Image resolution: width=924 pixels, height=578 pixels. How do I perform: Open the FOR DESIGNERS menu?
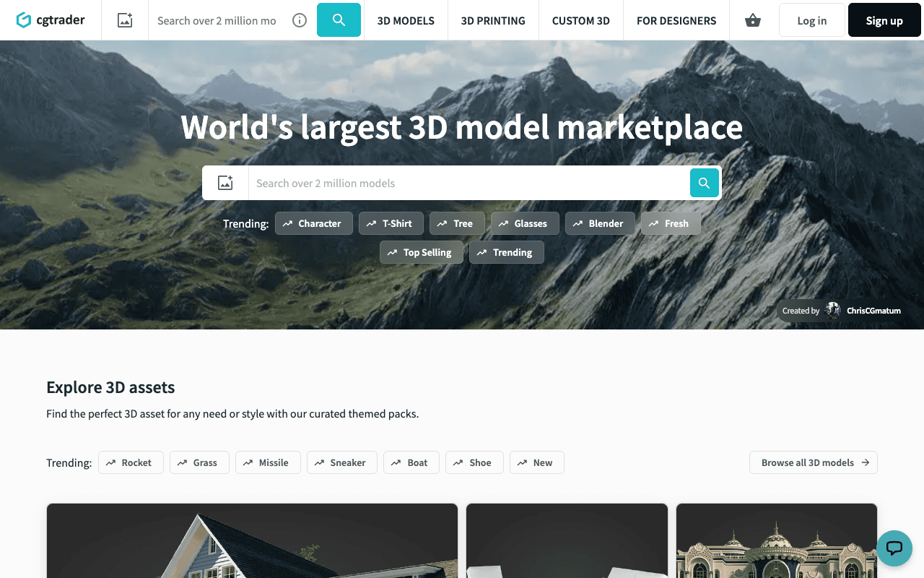676,20
